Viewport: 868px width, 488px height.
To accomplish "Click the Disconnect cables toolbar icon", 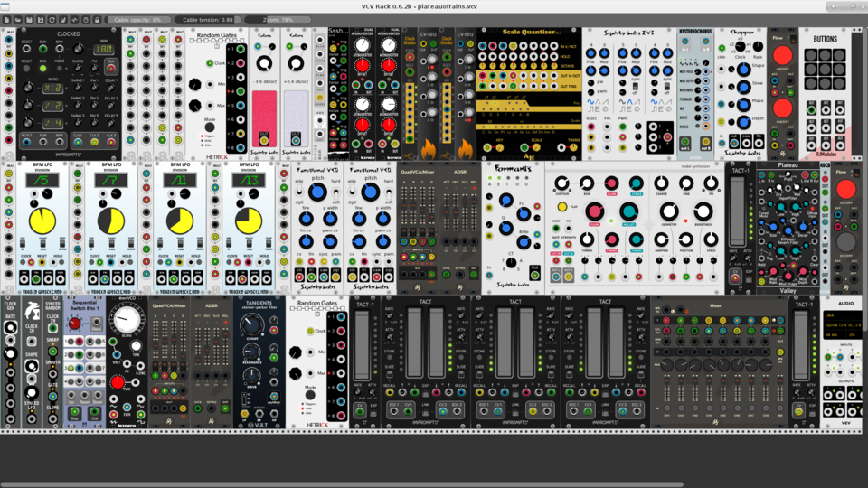I will pyautogui.click(x=63, y=20).
